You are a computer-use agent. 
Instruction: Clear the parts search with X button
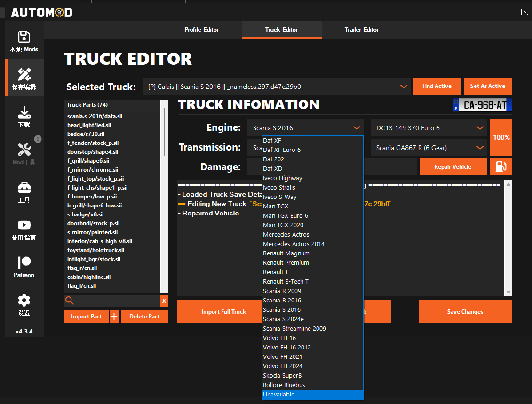pos(164,301)
